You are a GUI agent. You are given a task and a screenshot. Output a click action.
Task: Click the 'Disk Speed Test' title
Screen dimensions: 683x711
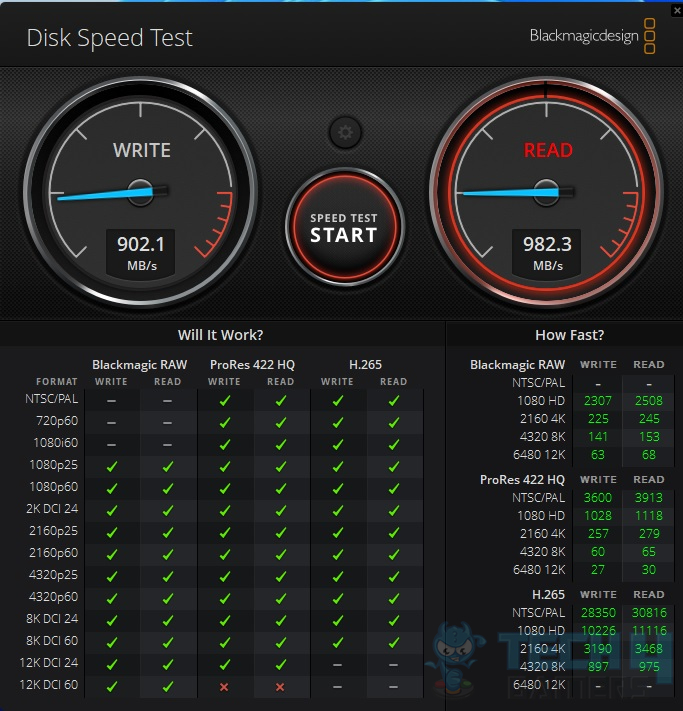pos(110,38)
